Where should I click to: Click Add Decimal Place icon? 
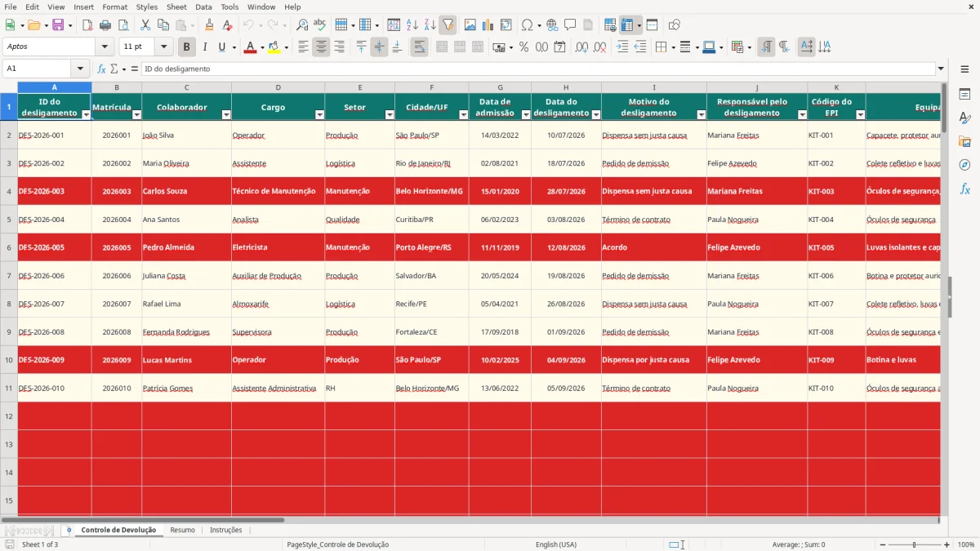(x=581, y=47)
